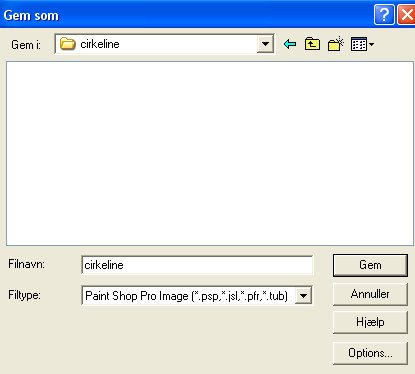Save the file with the Gem button
Image resolution: width=415 pixels, height=374 pixels.
370,265
